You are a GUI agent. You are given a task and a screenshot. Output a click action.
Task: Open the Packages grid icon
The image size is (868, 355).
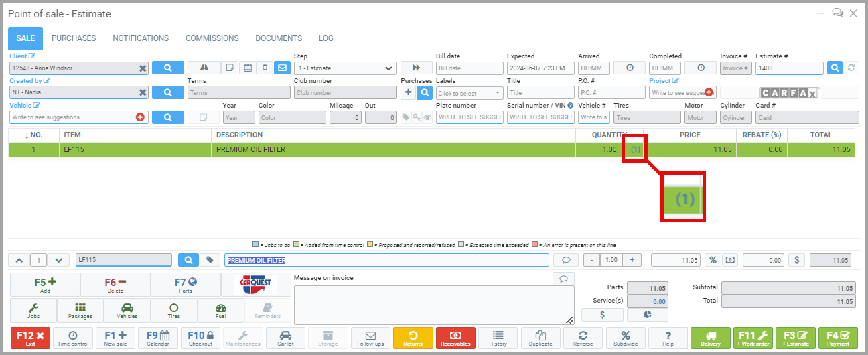point(80,310)
